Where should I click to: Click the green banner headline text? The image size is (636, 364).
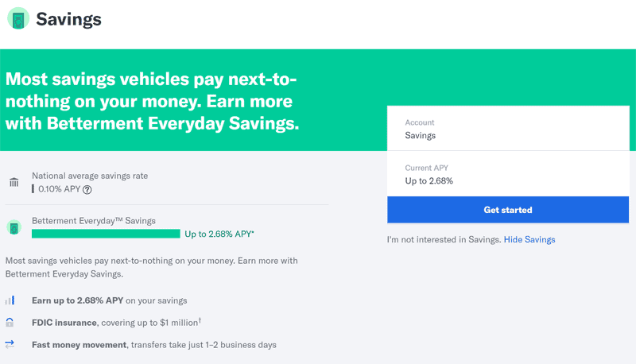point(152,102)
